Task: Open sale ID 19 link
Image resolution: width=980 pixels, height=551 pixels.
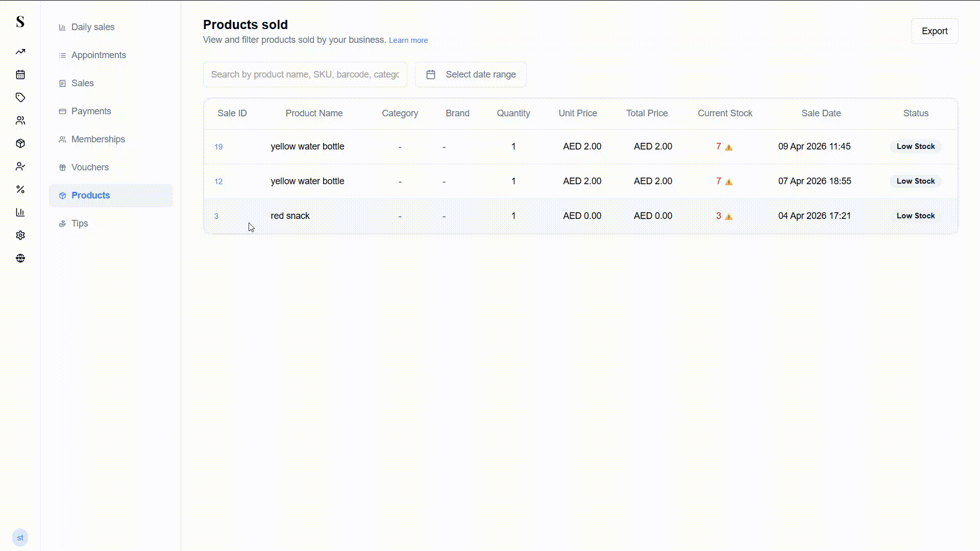Action: (218, 147)
